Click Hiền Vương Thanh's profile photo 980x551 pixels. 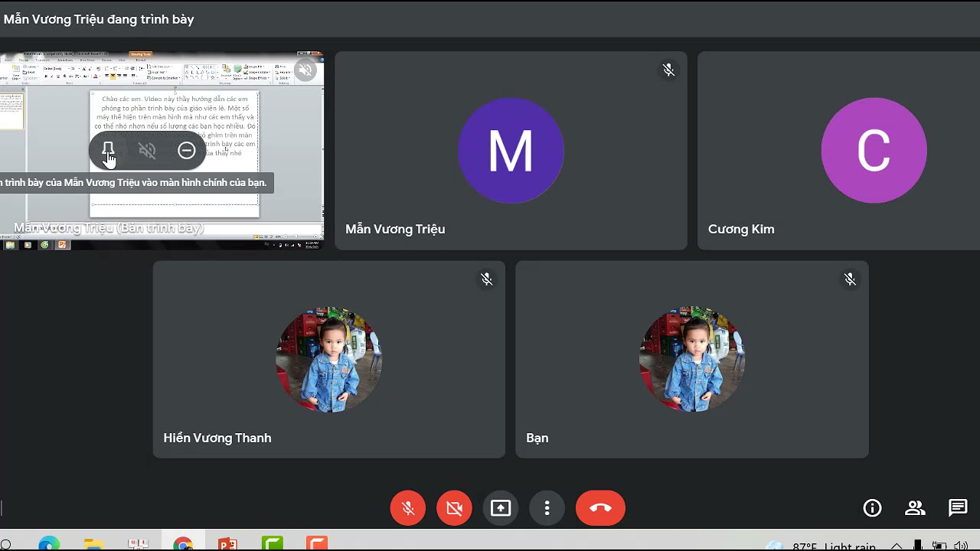tap(329, 360)
